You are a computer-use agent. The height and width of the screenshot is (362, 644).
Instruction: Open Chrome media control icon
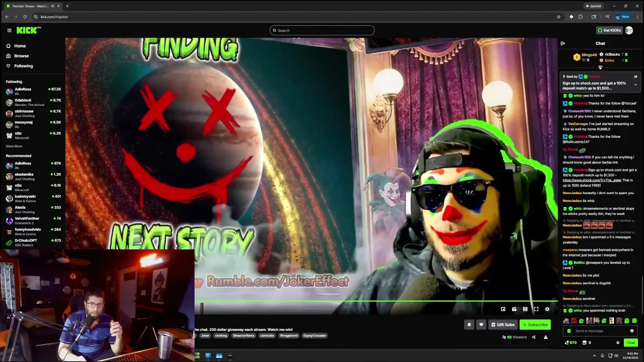coord(607,17)
